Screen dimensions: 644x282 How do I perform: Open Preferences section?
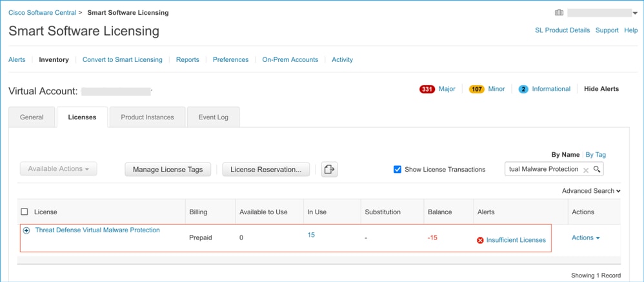pos(230,59)
